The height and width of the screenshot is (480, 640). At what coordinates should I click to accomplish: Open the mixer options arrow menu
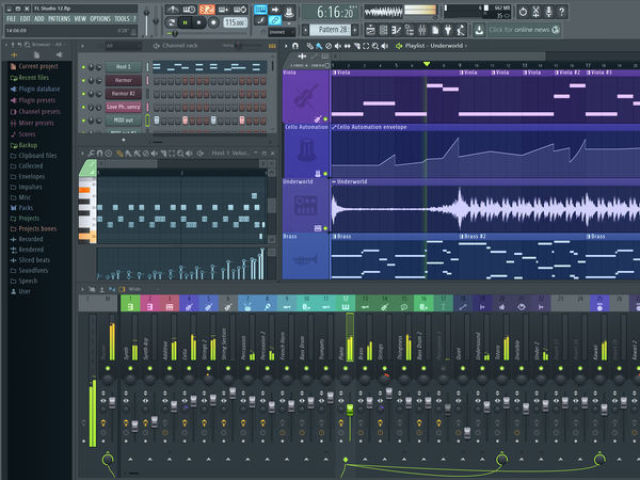(83, 289)
